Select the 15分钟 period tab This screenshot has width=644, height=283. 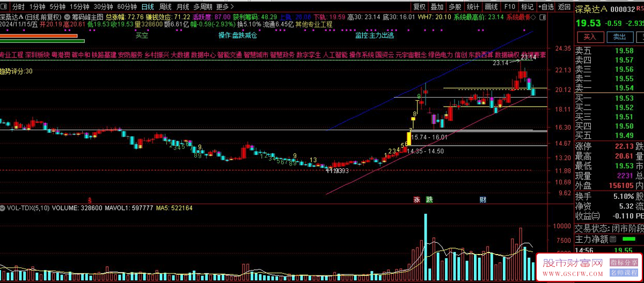coord(79,7)
